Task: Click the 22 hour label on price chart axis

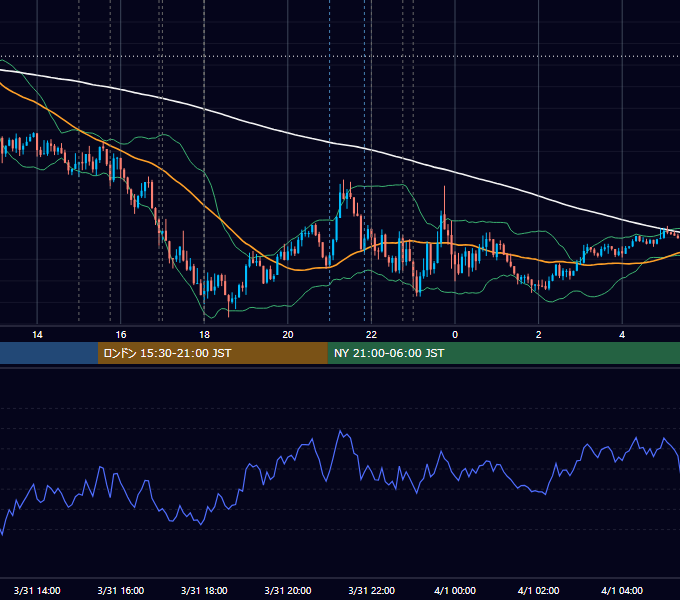Action: pos(371,335)
